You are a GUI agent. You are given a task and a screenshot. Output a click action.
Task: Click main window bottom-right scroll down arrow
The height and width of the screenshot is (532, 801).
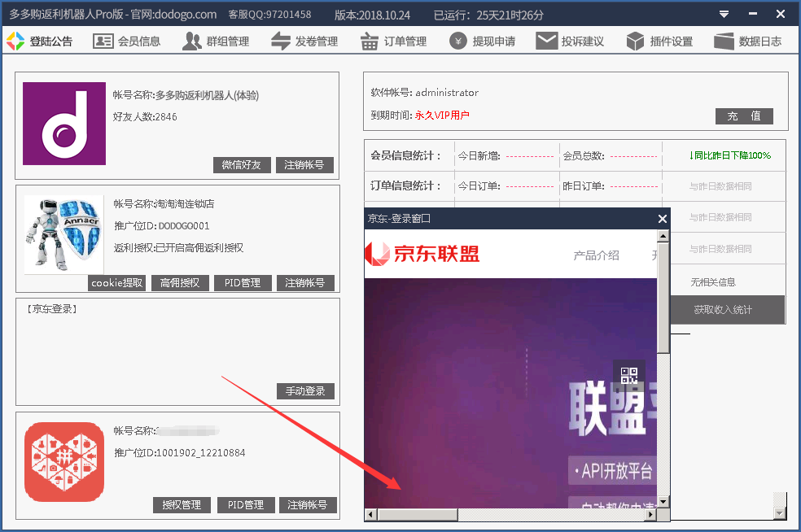pyautogui.click(x=780, y=513)
